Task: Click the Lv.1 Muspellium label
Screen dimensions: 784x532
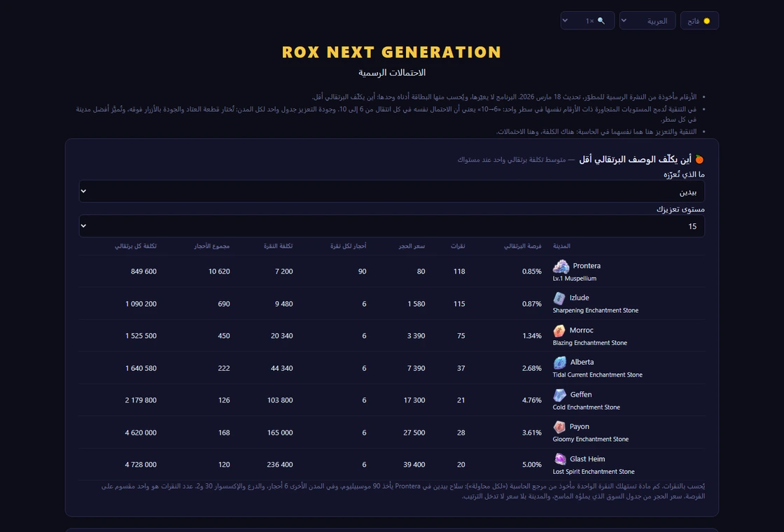Action: click(575, 279)
